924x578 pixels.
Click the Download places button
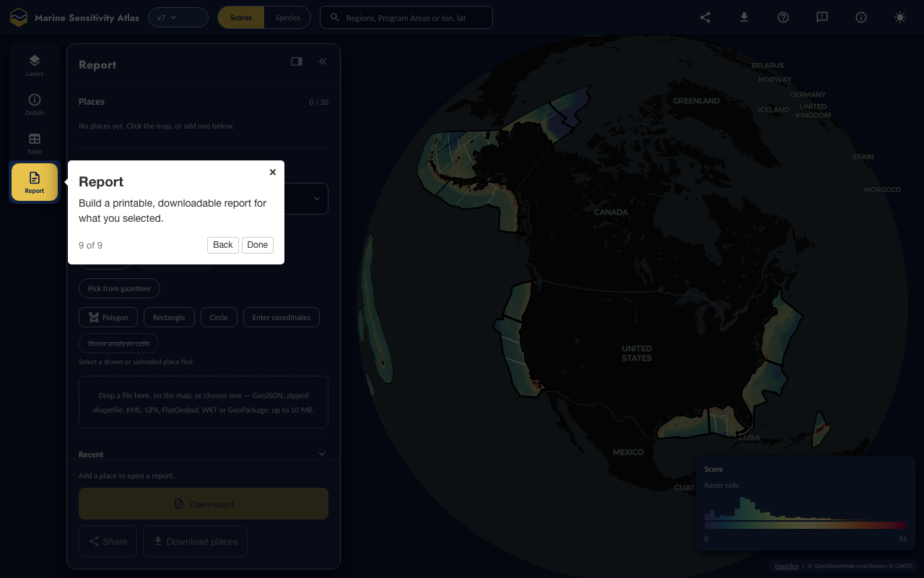point(195,541)
